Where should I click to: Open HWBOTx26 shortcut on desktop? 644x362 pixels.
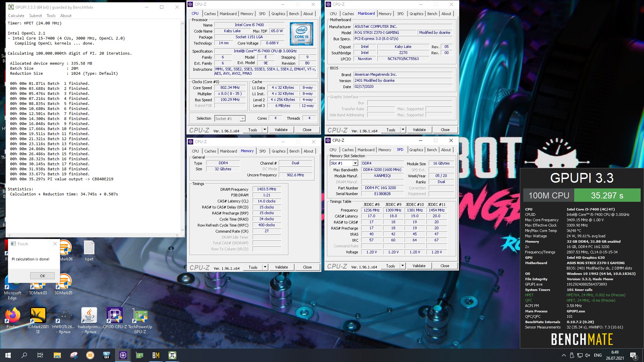[x=63, y=320]
